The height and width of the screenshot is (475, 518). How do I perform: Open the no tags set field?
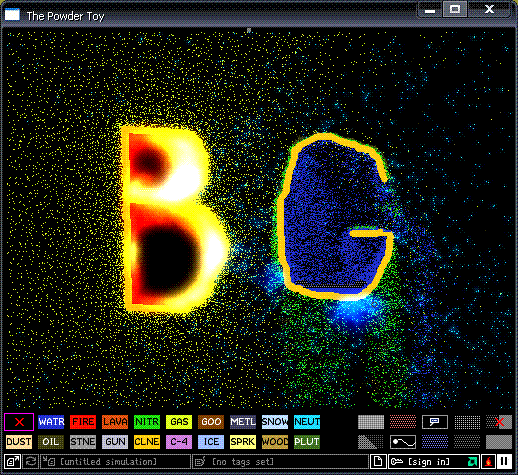280,462
